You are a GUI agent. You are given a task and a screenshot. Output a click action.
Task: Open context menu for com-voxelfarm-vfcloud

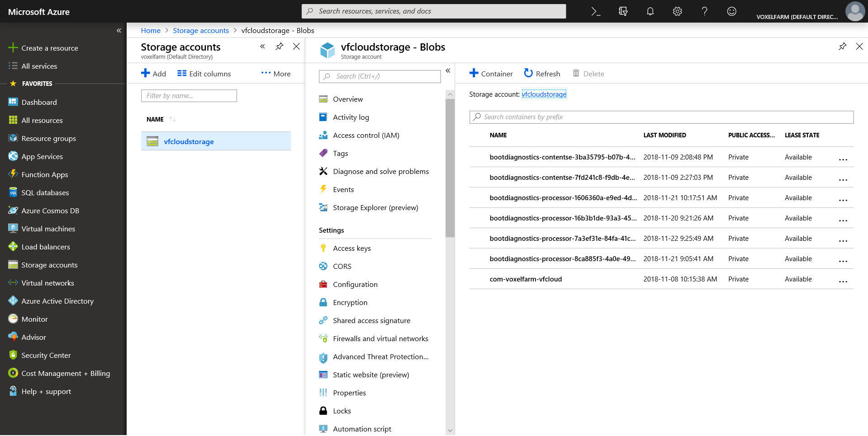click(x=843, y=281)
